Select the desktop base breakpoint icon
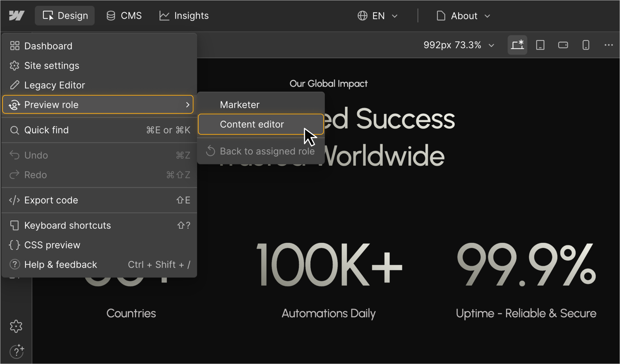This screenshot has width=620, height=364. coord(517,45)
